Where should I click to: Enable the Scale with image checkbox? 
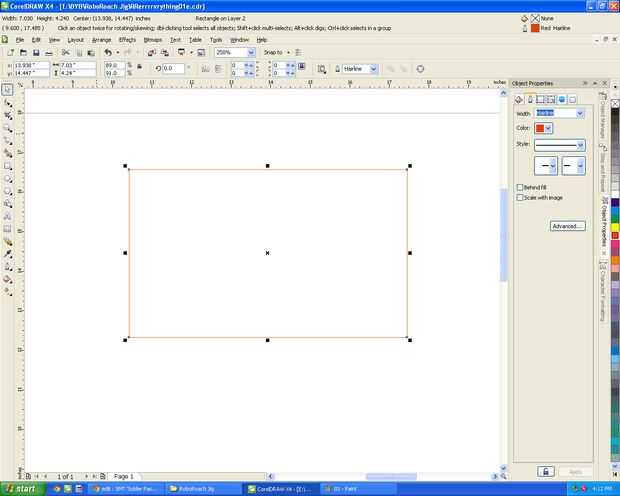pyautogui.click(x=520, y=197)
